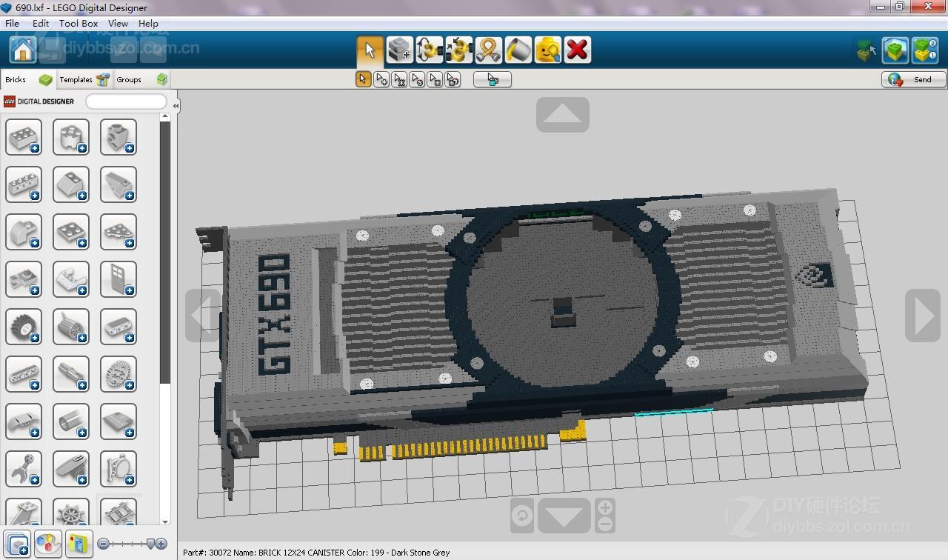Viewport: 948px width, 560px height.
Task: Expand the wheels and tires category
Action: [x=24, y=327]
